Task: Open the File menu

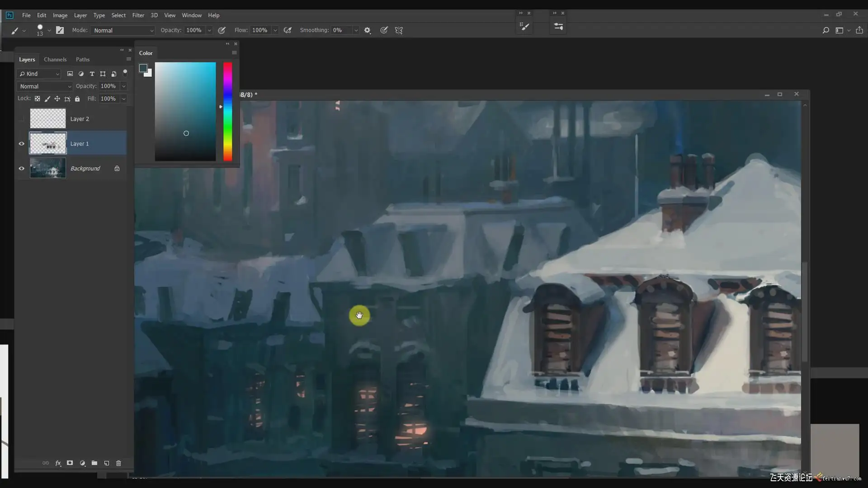Action: tap(26, 15)
